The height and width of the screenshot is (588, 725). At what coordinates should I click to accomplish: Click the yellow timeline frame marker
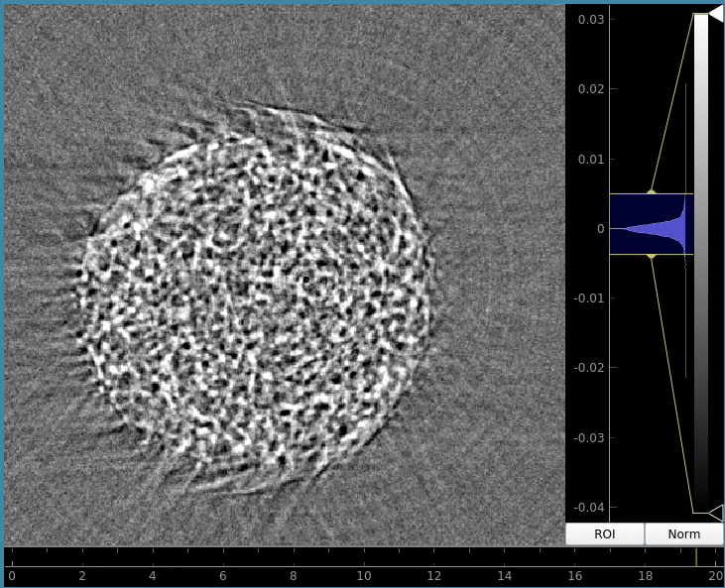pyautogui.click(x=696, y=557)
